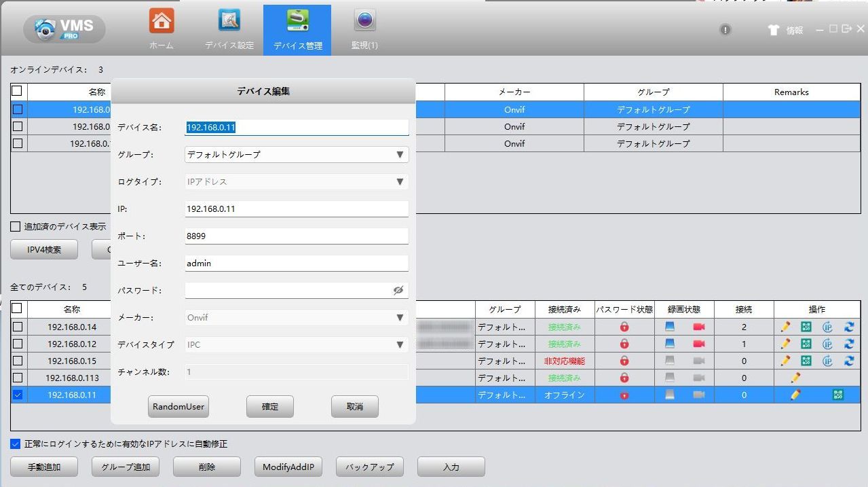Click the T-shirt skin icon in title bar
Screen dimensions: 868x487
[x=773, y=30]
